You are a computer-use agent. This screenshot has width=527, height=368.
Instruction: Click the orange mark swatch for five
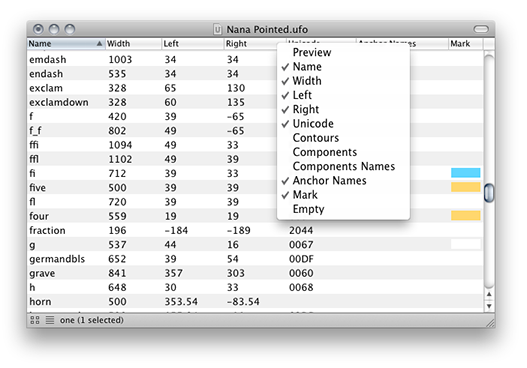(465, 187)
